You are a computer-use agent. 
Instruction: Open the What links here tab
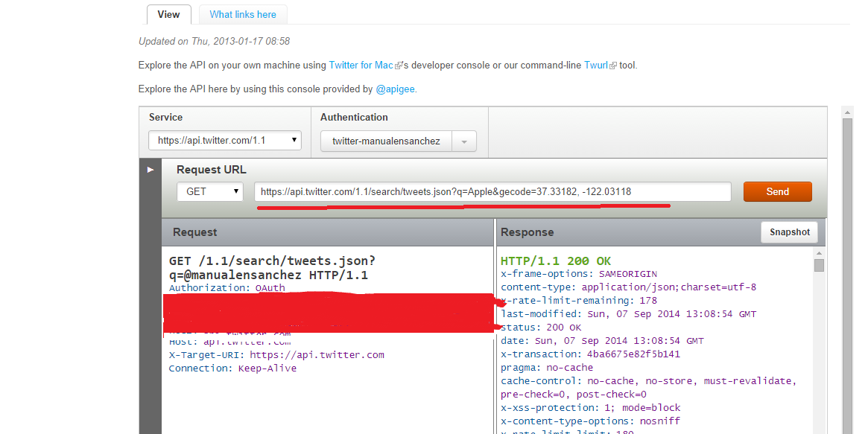point(242,14)
